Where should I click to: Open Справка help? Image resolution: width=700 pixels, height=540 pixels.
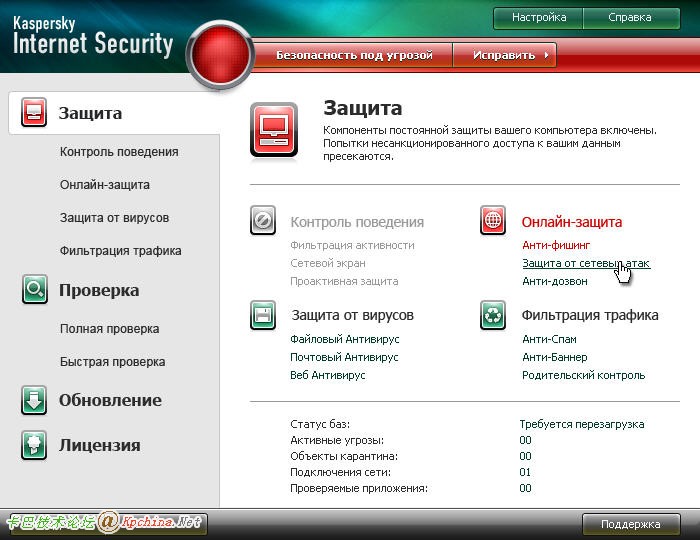(x=631, y=18)
